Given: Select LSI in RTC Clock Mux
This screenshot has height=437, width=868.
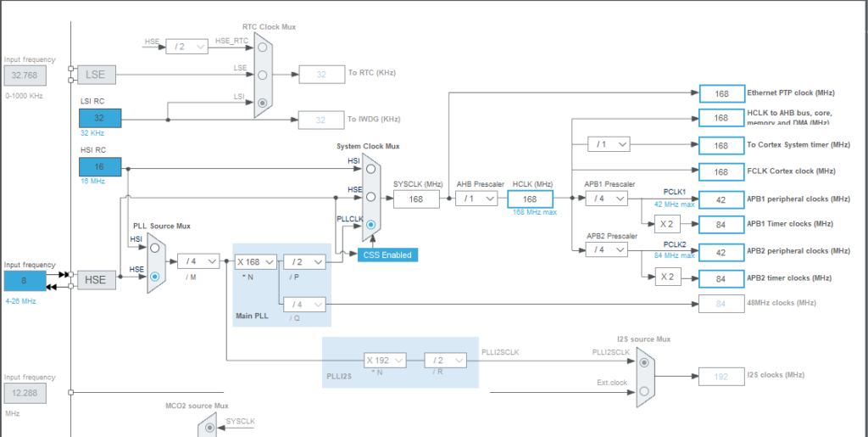Looking at the screenshot, I should pos(263,103).
